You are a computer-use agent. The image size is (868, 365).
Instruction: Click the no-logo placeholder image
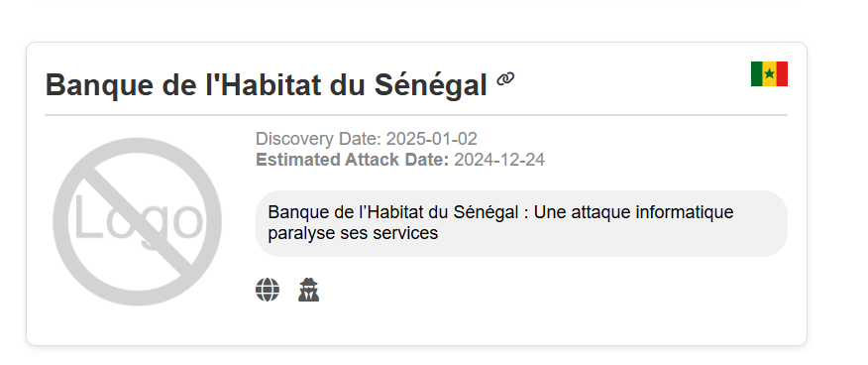click(138, 221)
